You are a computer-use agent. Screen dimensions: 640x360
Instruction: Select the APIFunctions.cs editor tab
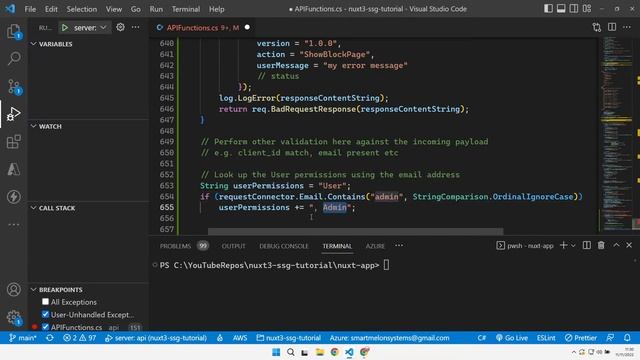coord(203,27)
